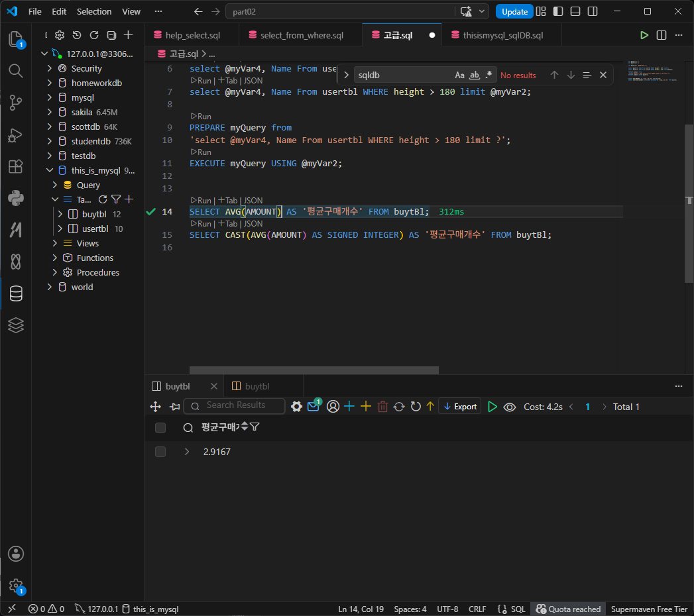694x616 pixels.
Task: Split the editor to the right
Action: pyautogui.click(x=662, y=35)
